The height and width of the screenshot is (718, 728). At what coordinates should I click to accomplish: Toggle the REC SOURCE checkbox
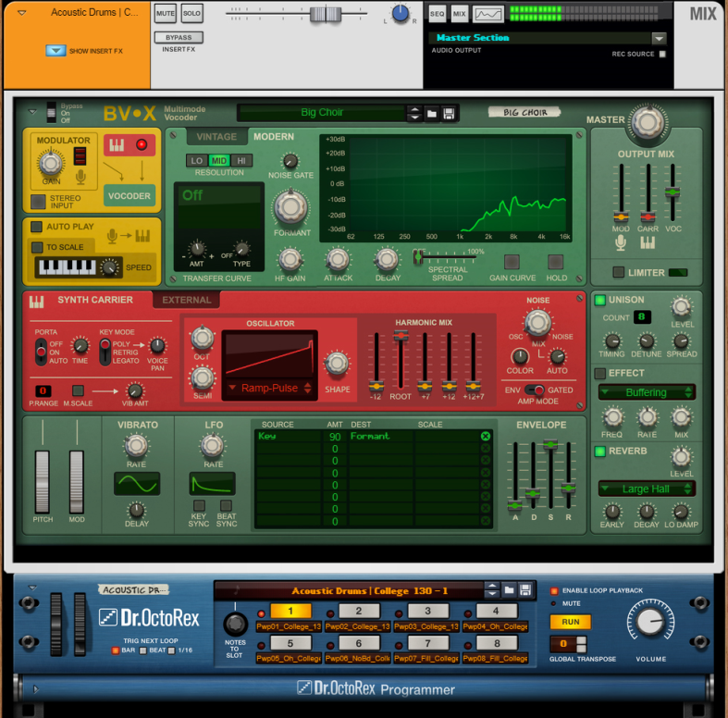[662, 54]
